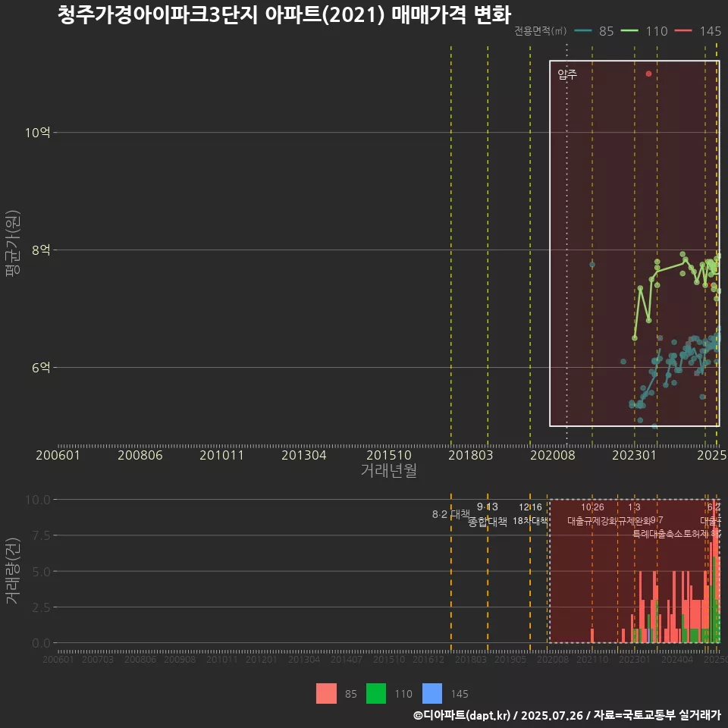The height and width of the screenshot is (728, 728).
Task: Click the light-green 110 line key in top legend
Action: [x=629, y=31]
